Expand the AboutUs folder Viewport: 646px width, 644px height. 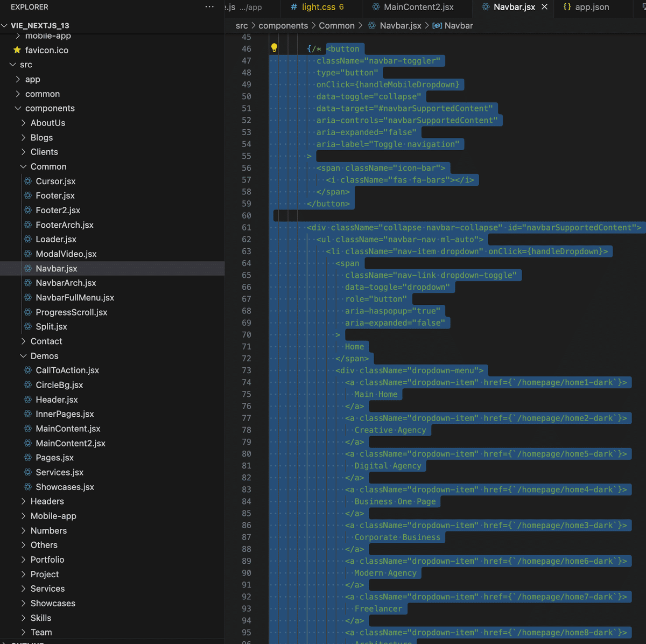click(x=23, y=123)
